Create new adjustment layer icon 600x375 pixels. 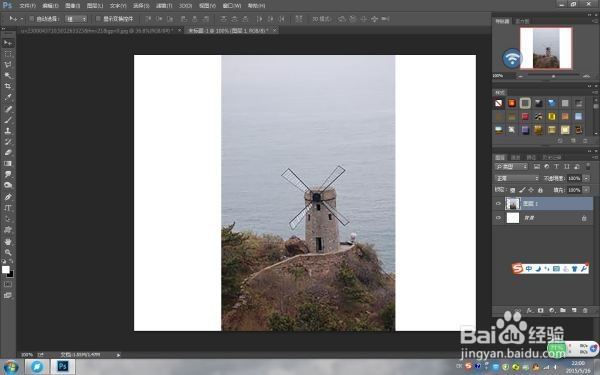click(x=551, y=310)
